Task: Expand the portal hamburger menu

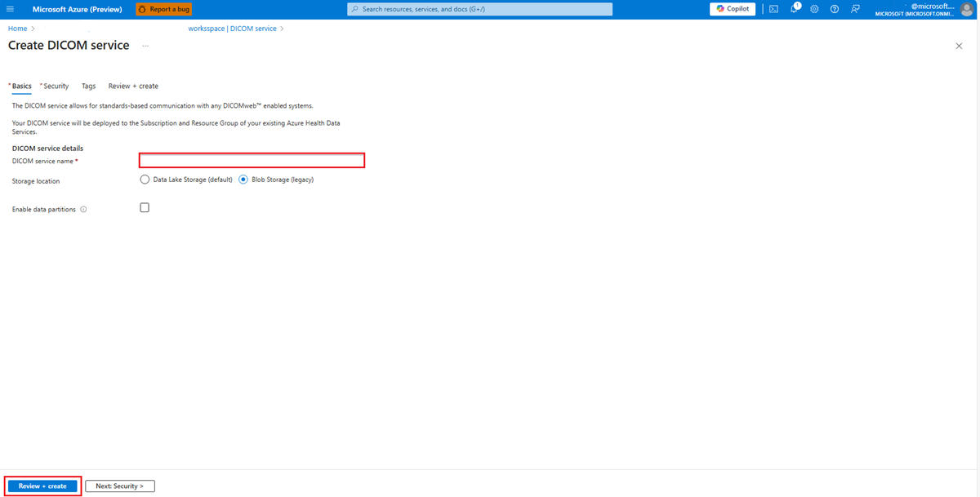Action: point(9,8)
